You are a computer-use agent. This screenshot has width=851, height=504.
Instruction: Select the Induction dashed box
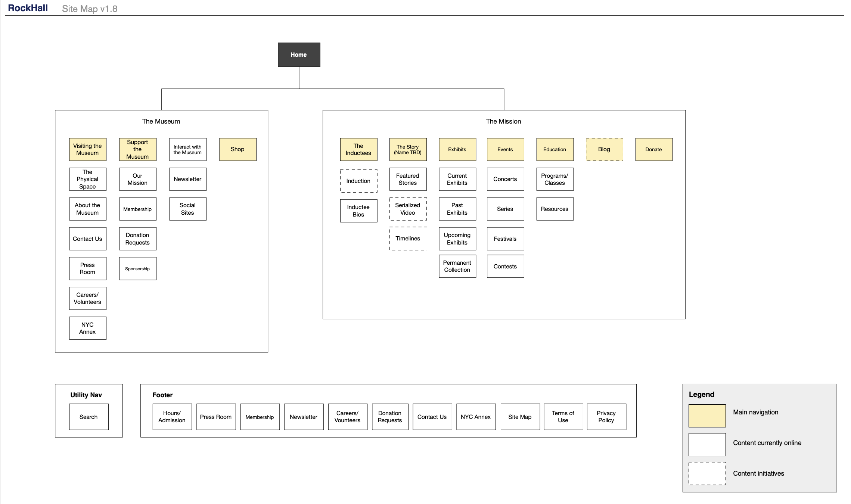click(x=358, y=181)
